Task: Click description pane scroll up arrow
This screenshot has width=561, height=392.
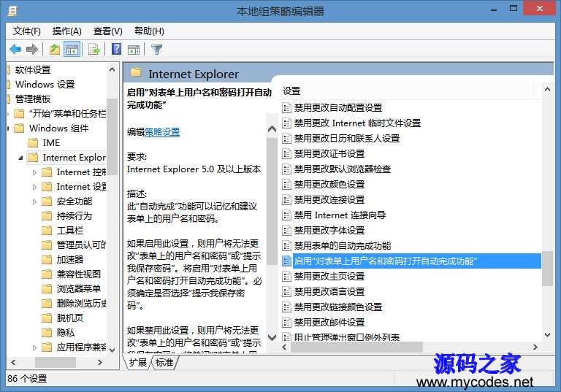Action: pos(272,128)
